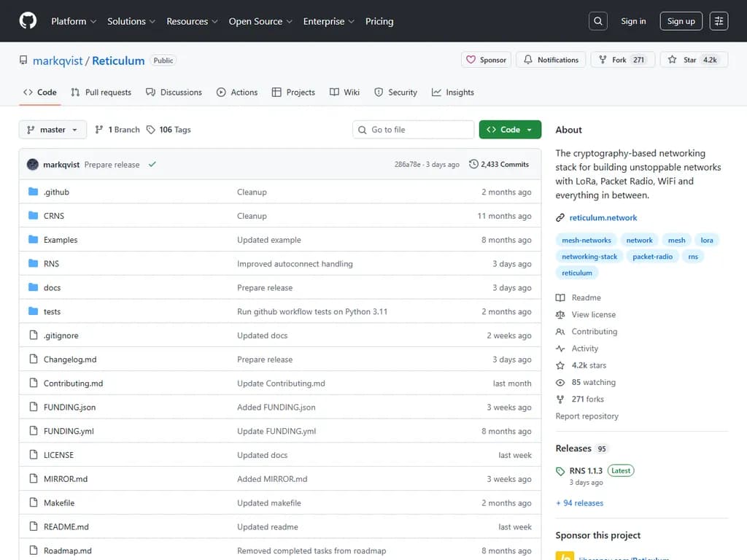Image resolution: width=747 pixels, height=560 pixels.
Task: Select the mesh-networks topic tag
Action: tap(587, 240)
